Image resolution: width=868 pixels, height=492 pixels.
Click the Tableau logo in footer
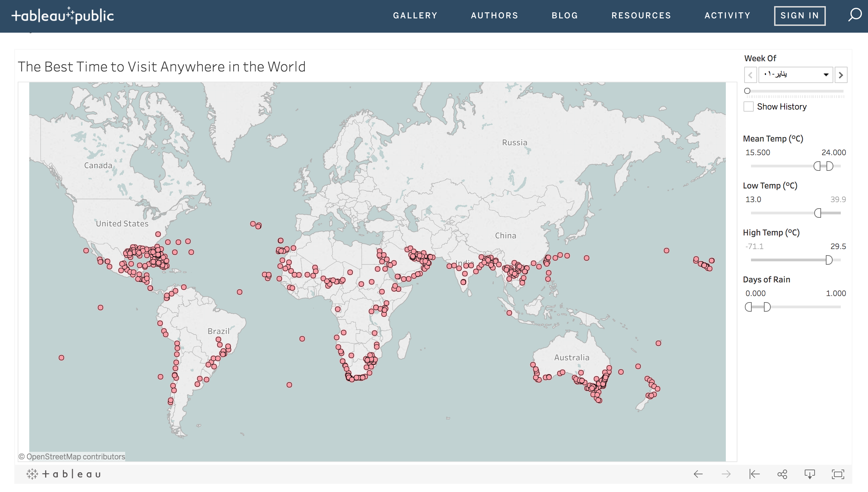[x=64, y=474]
